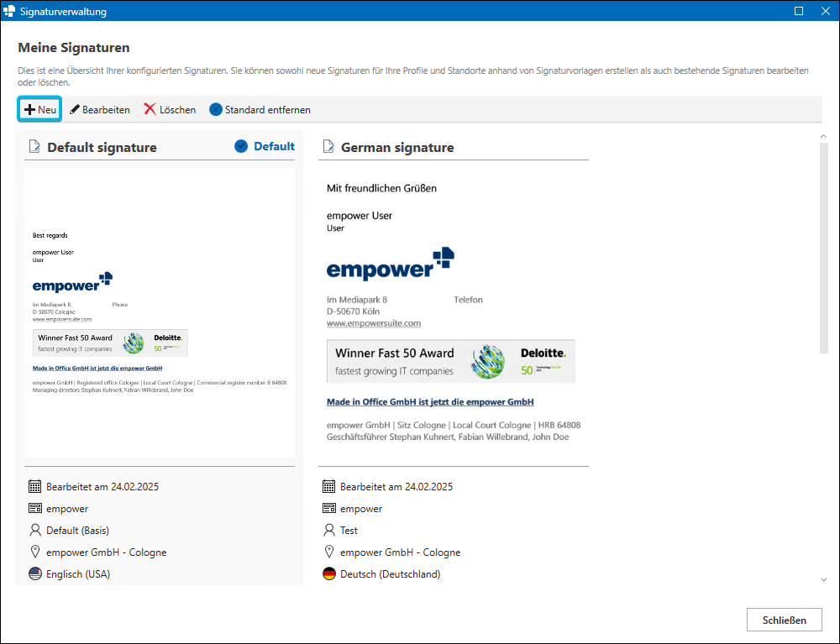Click location pin in Default signature card
The width and height of the screenshot is (840, 644).
pos(34,552)
